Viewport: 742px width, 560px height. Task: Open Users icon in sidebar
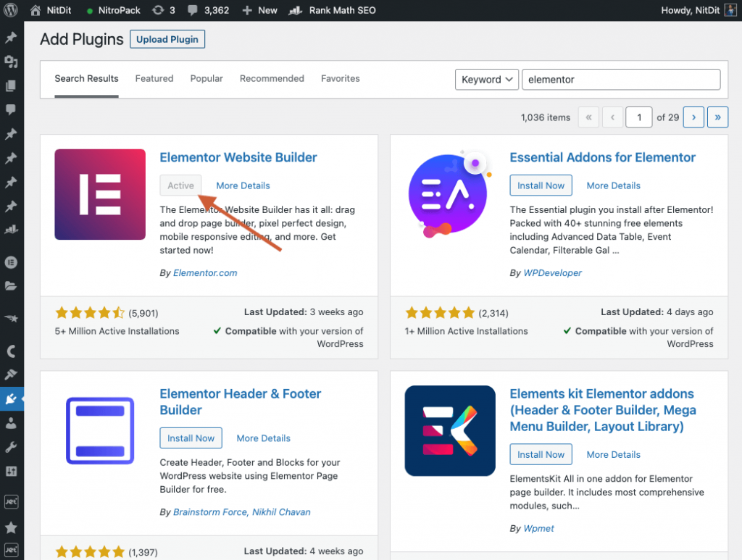(x=11, y=423)
